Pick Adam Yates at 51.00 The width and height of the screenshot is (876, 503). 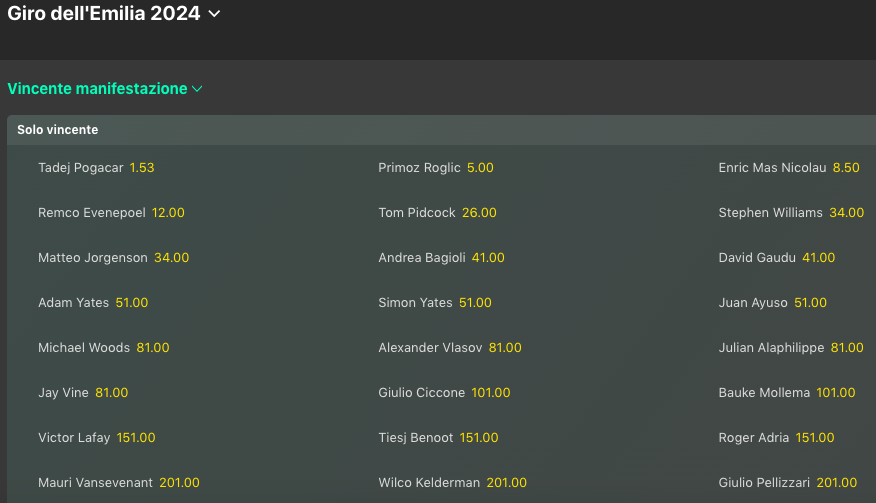pos(93,303)
